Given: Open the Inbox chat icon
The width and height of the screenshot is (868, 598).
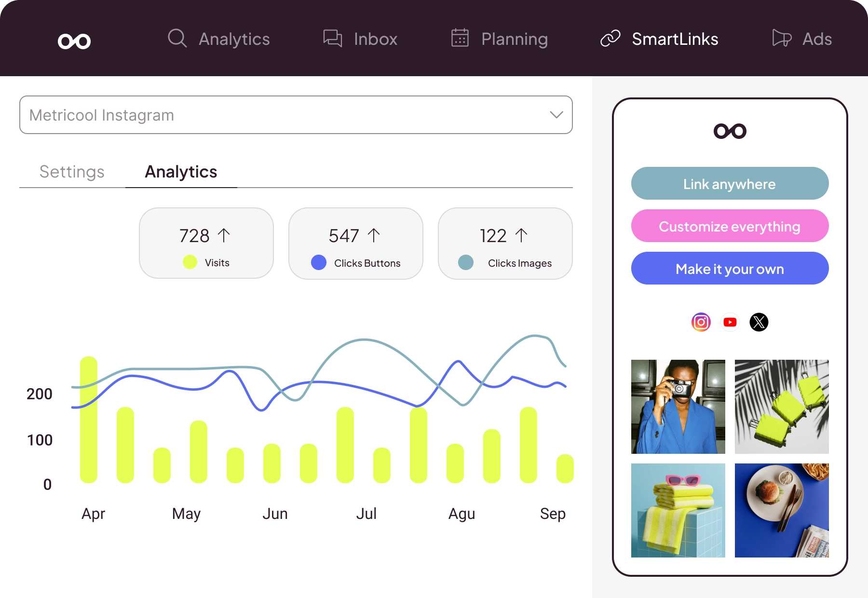Looking at the screenshot, I should pyautogui.click(x=332, y=39).
